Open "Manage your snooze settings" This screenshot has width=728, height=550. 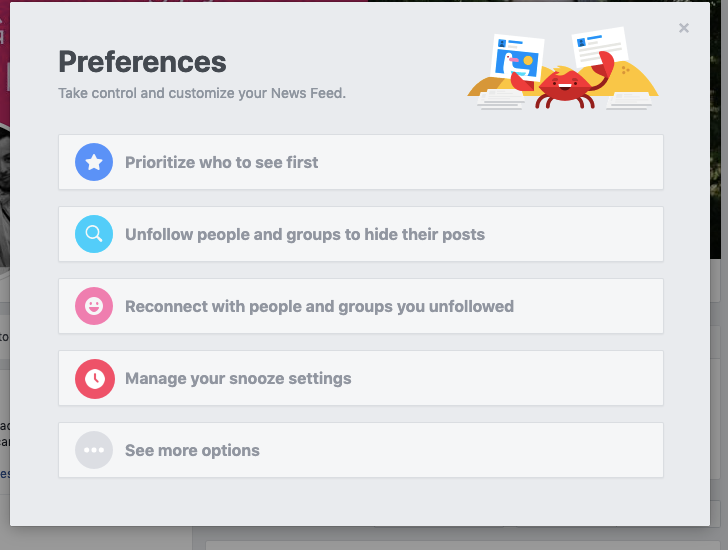click(x=238, y=378)
